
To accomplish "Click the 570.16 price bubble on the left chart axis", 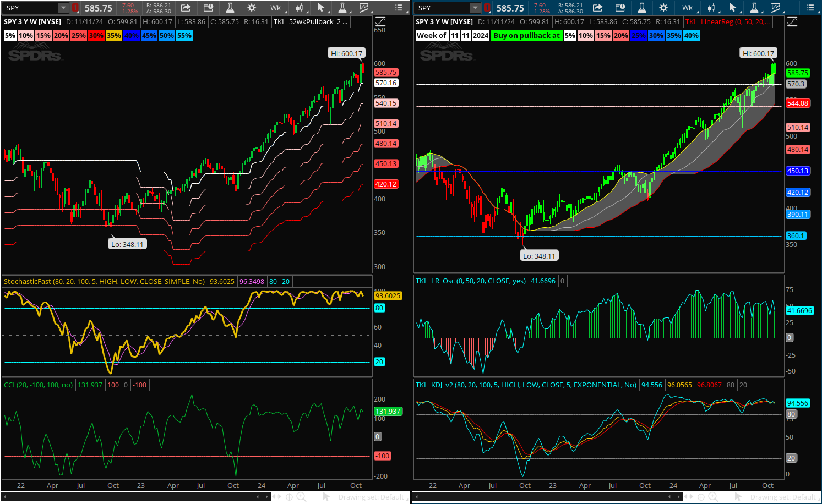I will 386,83.
